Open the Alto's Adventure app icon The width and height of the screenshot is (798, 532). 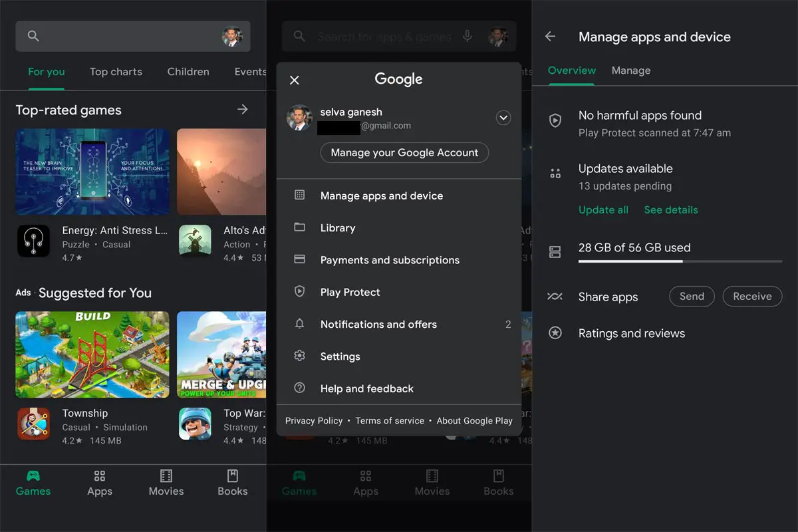click(196, 241)
